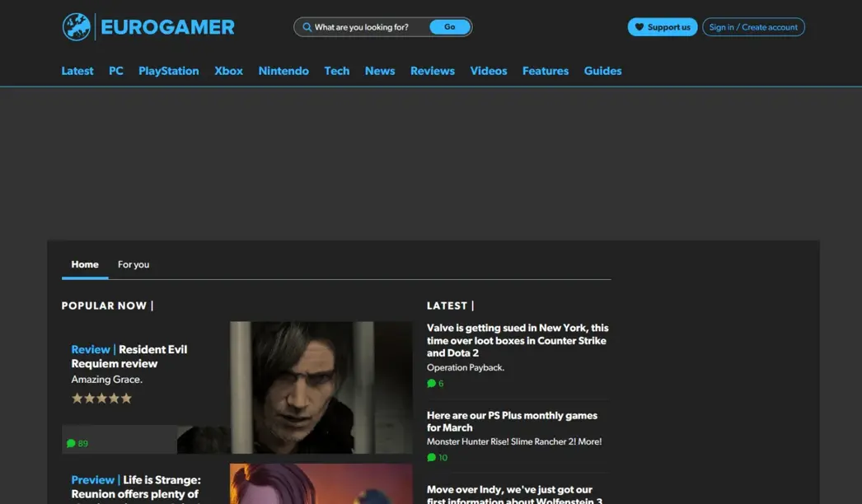Image resolution: width=862 pixels, height=504 pixels.
Task: Open the News section
Action: point(380,71)
